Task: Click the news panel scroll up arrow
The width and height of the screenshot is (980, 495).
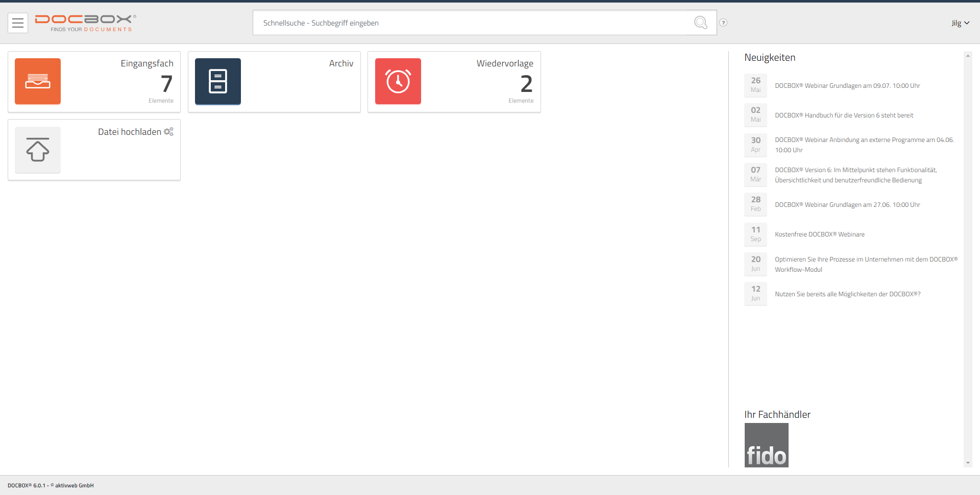Action: 968,56
